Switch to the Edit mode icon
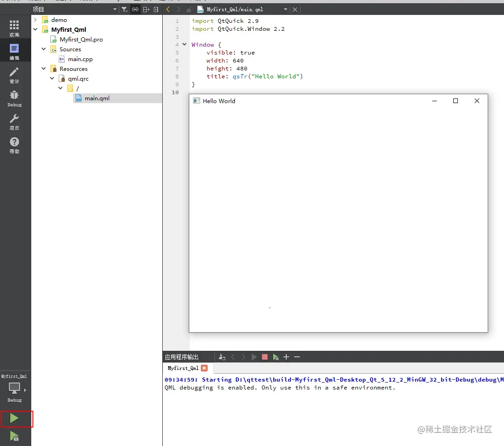This screenshot has width=504, height=446. coord(14,51)
